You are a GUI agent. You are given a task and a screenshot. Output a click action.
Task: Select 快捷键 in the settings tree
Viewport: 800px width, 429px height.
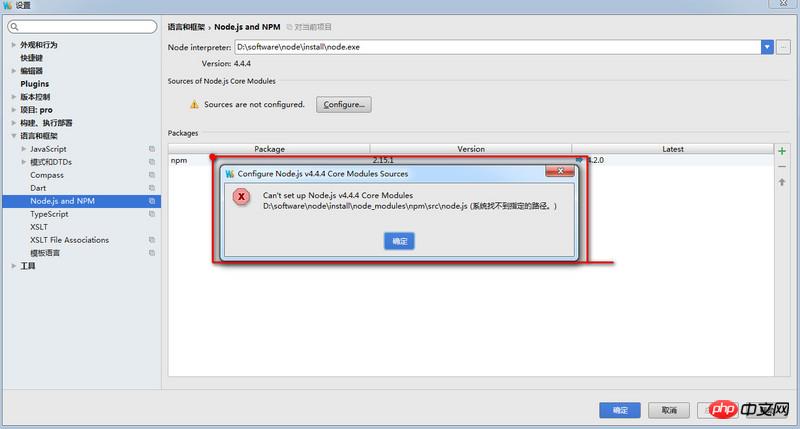tap(32, 58)
